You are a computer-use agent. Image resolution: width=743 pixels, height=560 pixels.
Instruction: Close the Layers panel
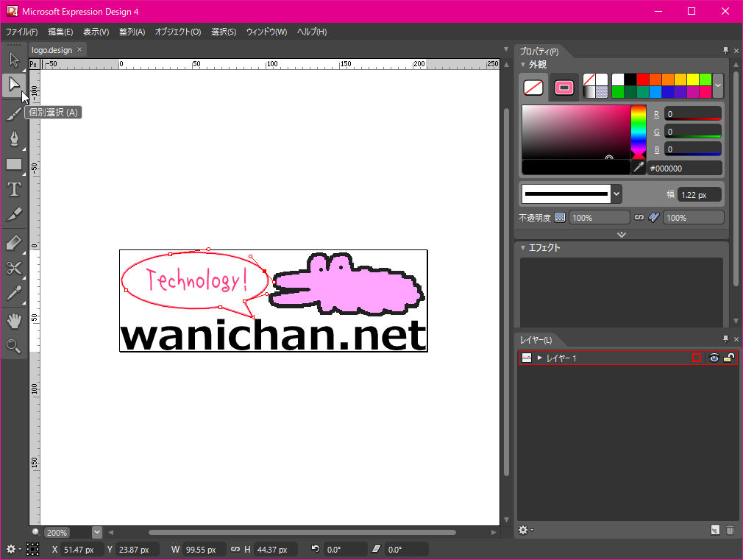click(x=736, y=339)
